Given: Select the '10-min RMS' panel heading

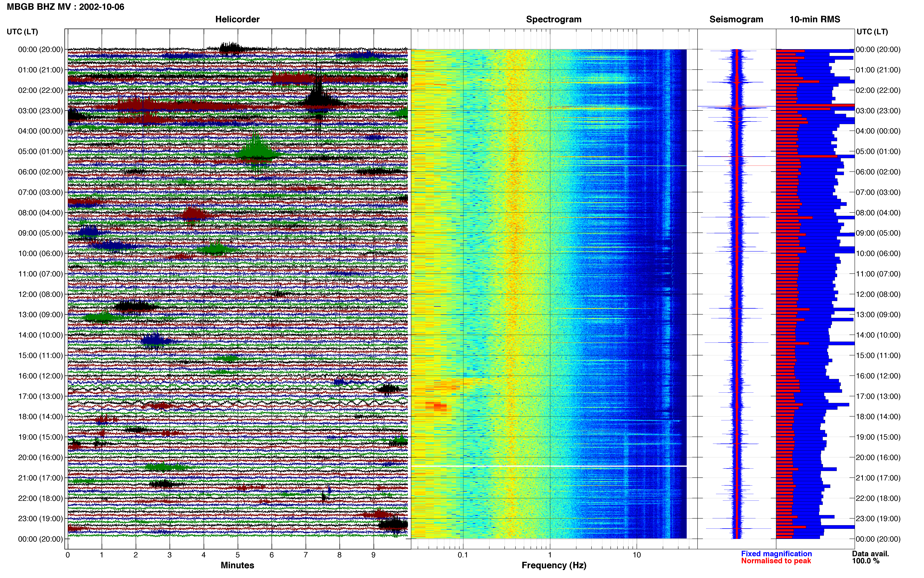Looking at the screenshot, I should click(x=815, y=20).
